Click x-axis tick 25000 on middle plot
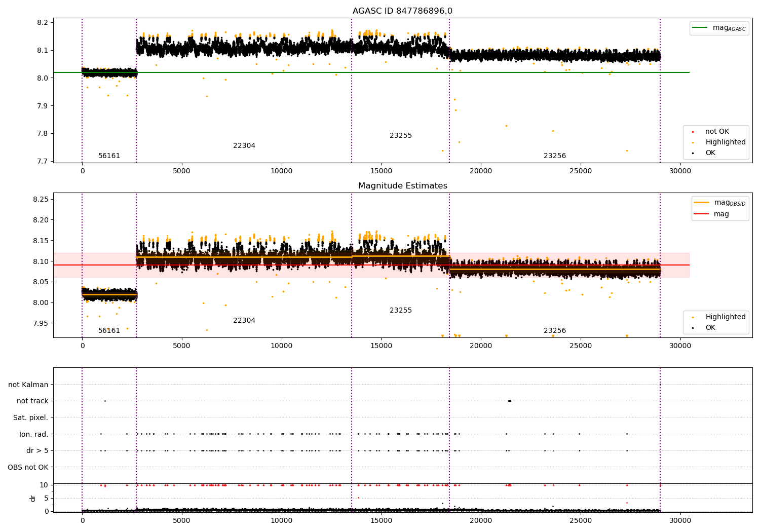This screenshot has height=532, width=760. 581,346
